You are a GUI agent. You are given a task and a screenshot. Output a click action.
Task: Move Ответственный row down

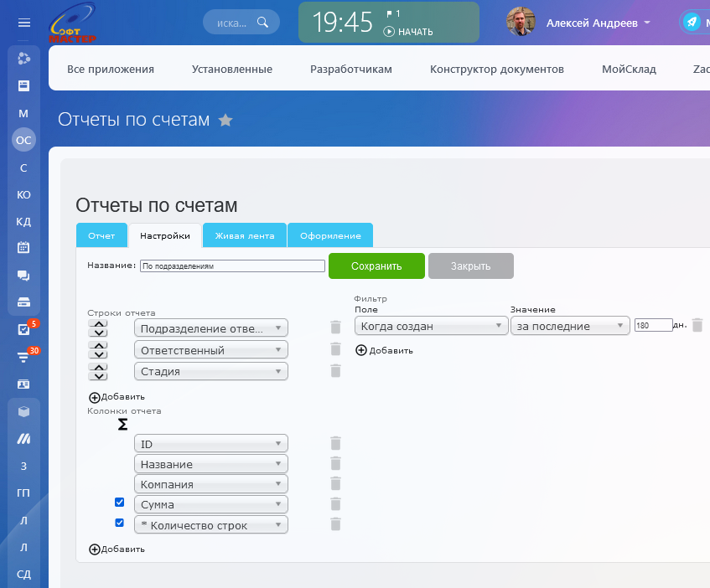[x=98, y=354]
